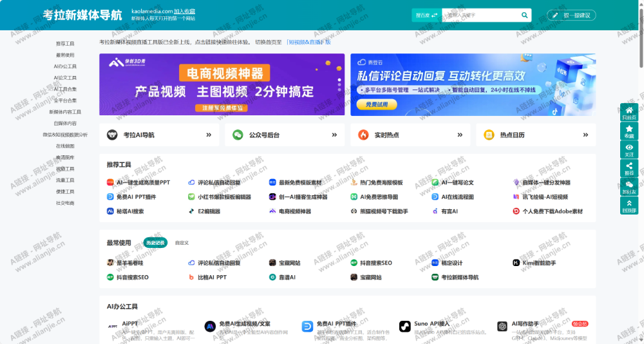Click the AI写作助手 logo icon
Screen dimensions: 644x344
tap(502, 327)
